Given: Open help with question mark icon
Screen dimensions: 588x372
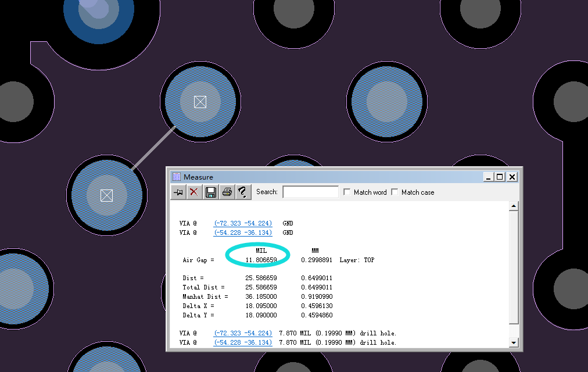Looking at the screenshot, I should point(243,192).
